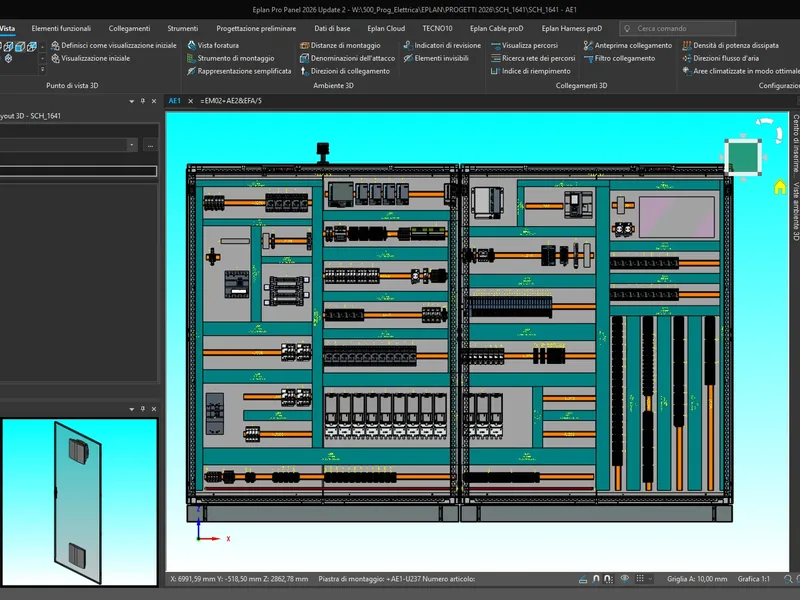800x600 pixels.
Task: Show Distanze di montaggio clearances
Action: (340, 45)
